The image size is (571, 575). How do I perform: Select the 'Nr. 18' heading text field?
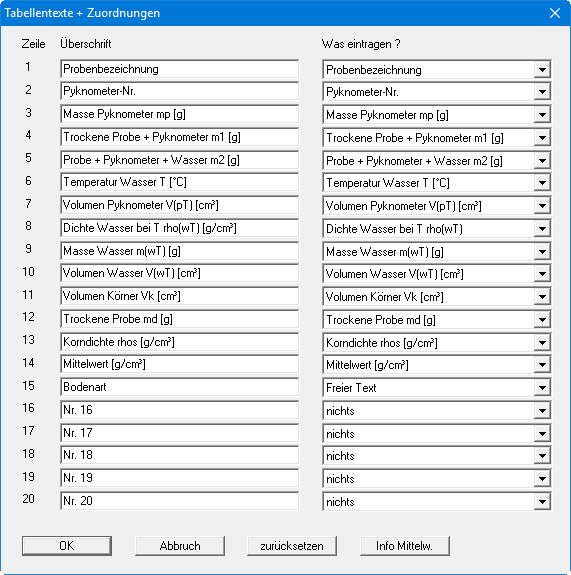(x=179, y=455)
